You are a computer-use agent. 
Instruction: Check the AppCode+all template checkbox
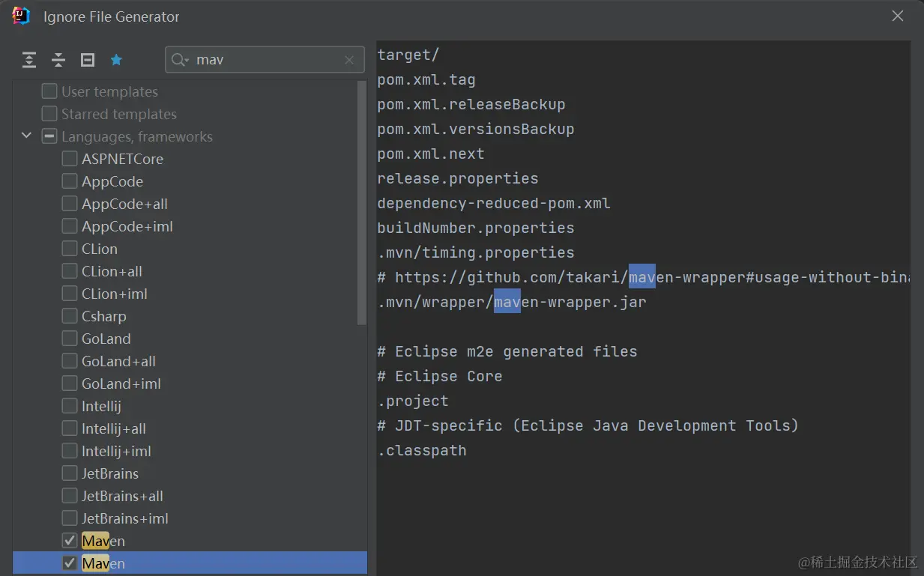tap(70, 204)
